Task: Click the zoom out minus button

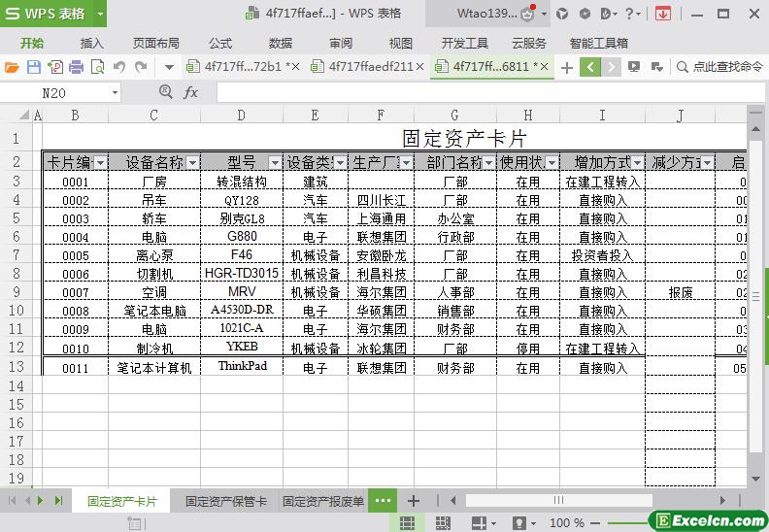Action: [595, 523]
